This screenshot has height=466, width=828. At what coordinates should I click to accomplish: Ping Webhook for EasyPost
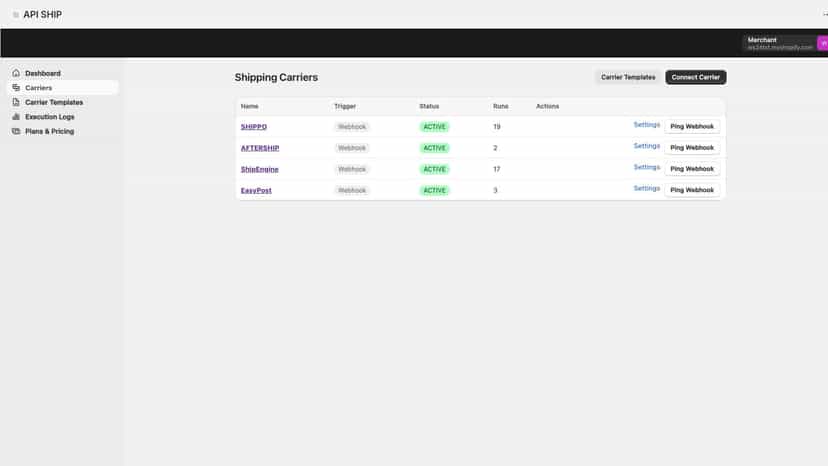tap(692, 190)
